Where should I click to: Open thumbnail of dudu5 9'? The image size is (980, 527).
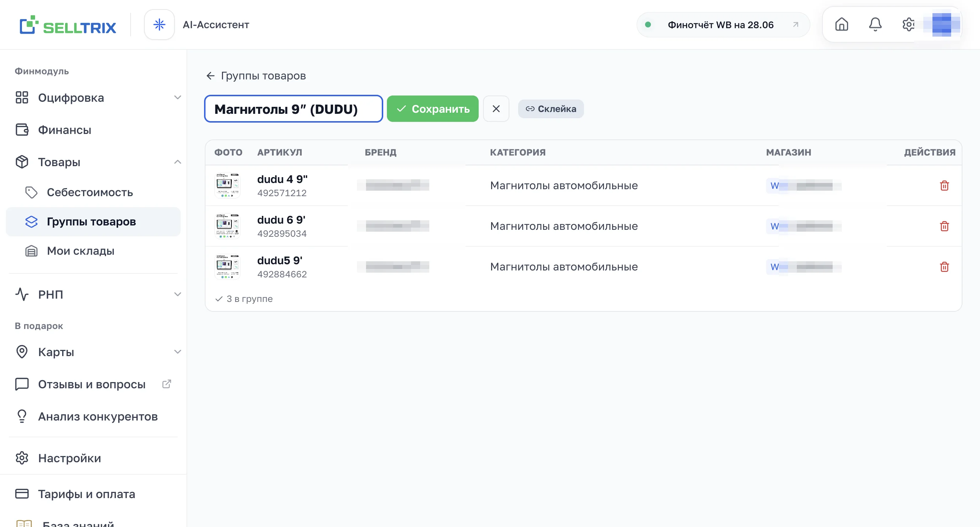pyautogui.click(x=227, y=267)
